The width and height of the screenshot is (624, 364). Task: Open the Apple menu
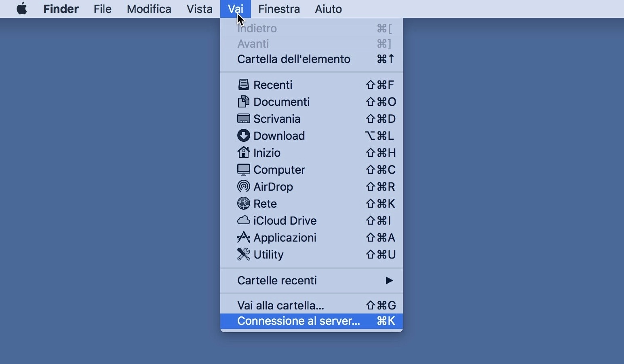pos(22,9)
